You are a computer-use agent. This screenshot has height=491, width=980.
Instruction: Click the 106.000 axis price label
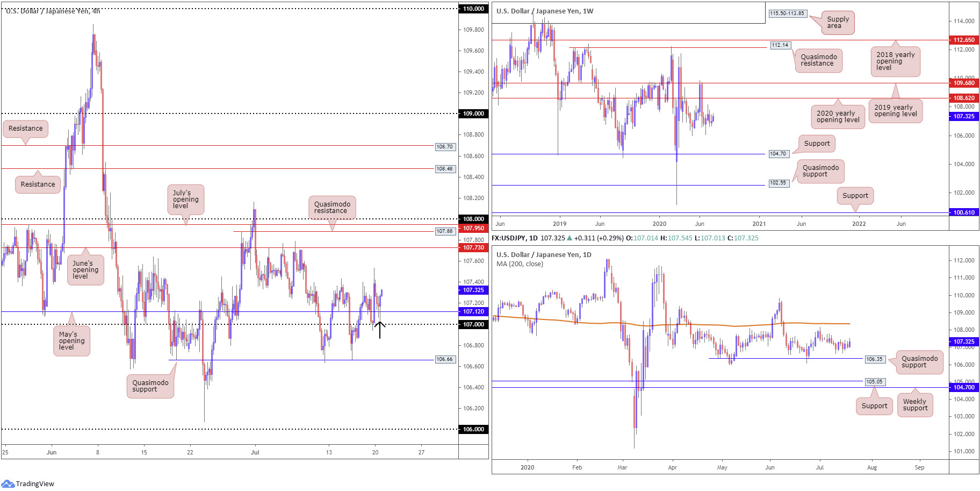[473, 429]
